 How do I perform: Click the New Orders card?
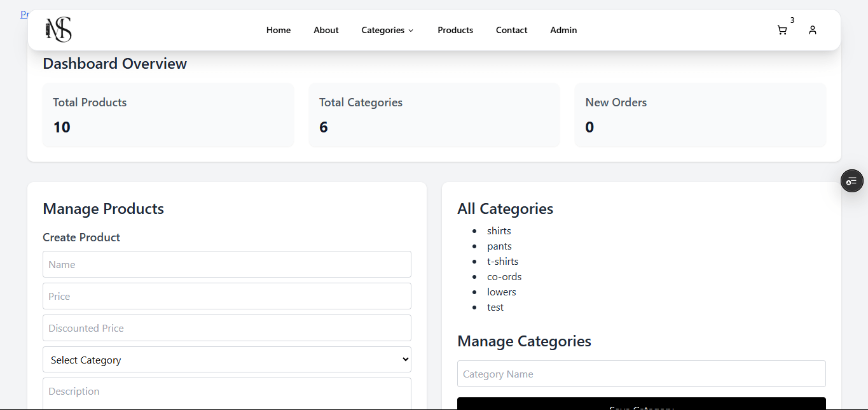701,115
